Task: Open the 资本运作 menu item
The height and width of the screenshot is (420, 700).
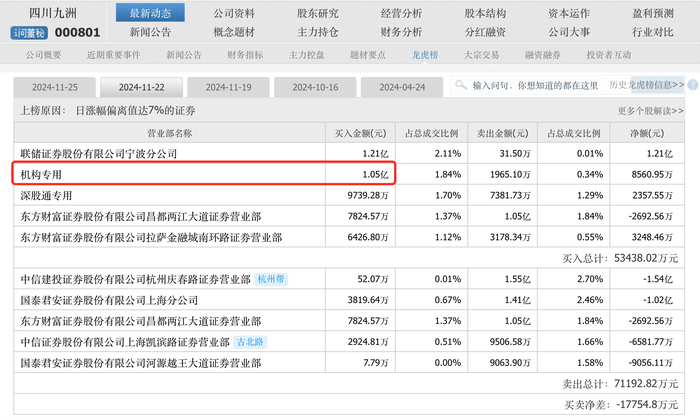Action: click(569, 13)
